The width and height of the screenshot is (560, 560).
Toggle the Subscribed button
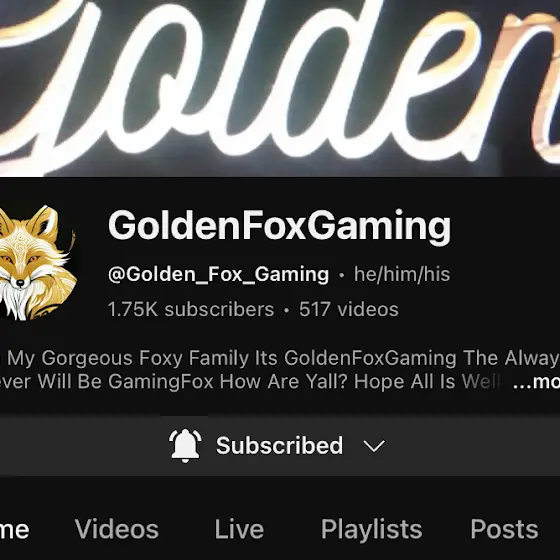pos(280,446)
